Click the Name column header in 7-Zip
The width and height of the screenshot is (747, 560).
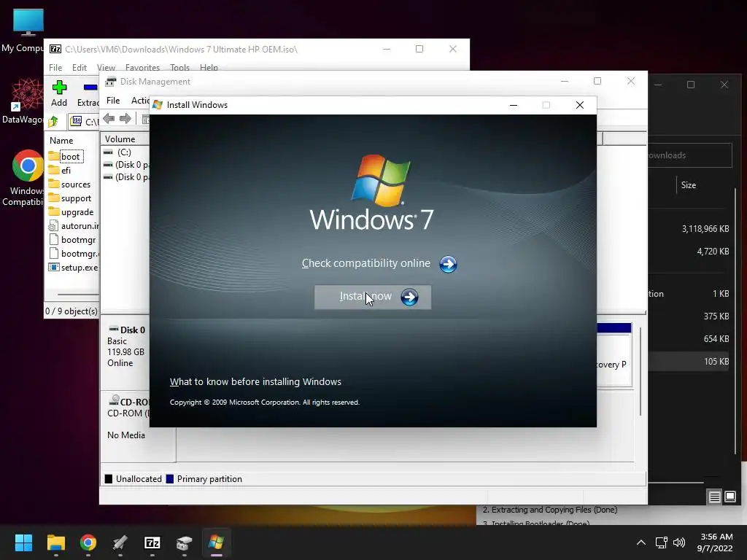(x=61, y=141)
